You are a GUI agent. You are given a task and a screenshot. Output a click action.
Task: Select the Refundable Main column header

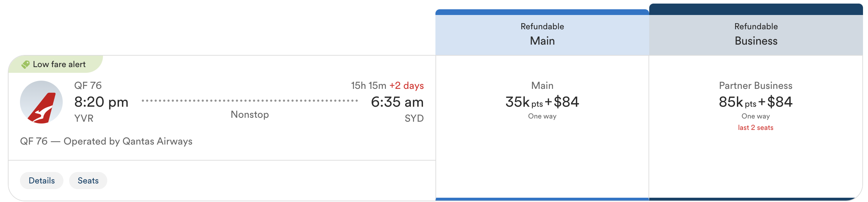point(542,34)
